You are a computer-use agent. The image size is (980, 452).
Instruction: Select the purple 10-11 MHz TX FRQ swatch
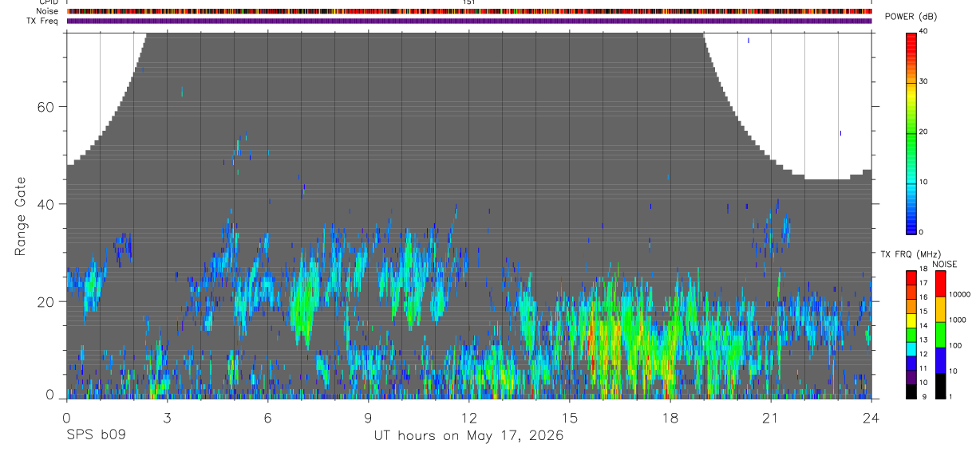[911, 376]
